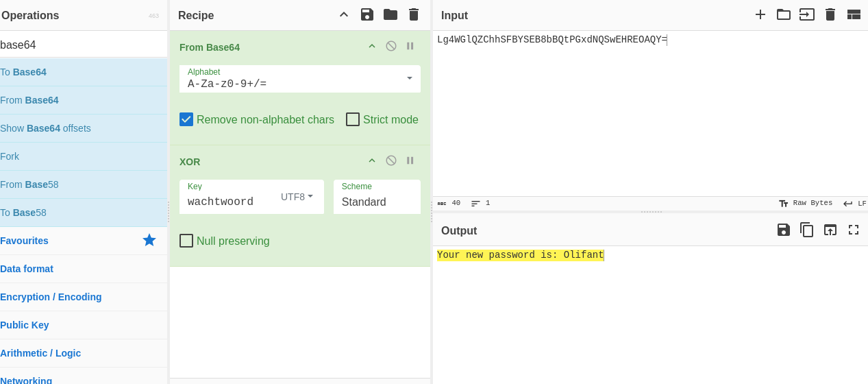
Task: Expand the Encryption / Encoding category
Action: (x=51, y=297)
